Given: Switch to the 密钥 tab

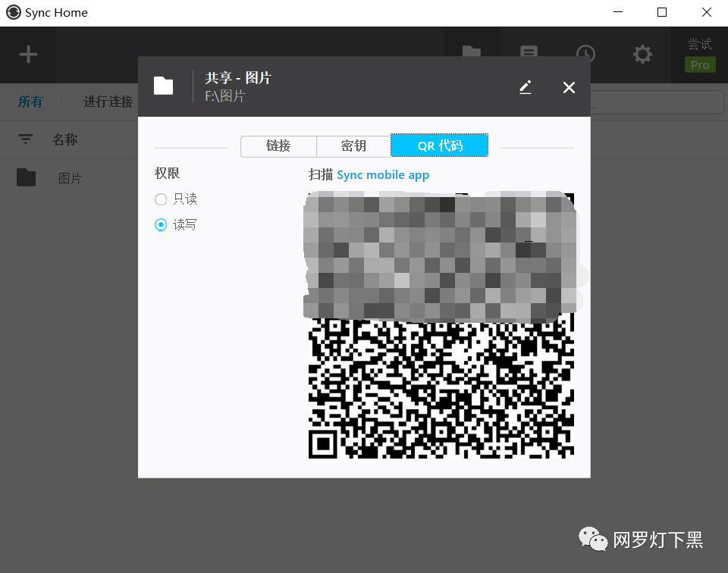Looking at the screenshot, I should tap(353, 146).
